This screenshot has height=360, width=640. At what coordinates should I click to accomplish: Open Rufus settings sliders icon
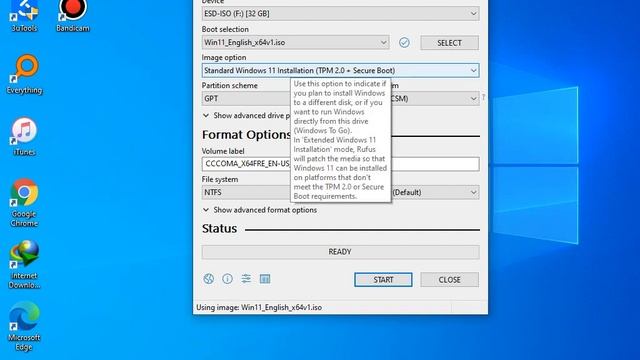pyautogui.click(x=246, y=279)
